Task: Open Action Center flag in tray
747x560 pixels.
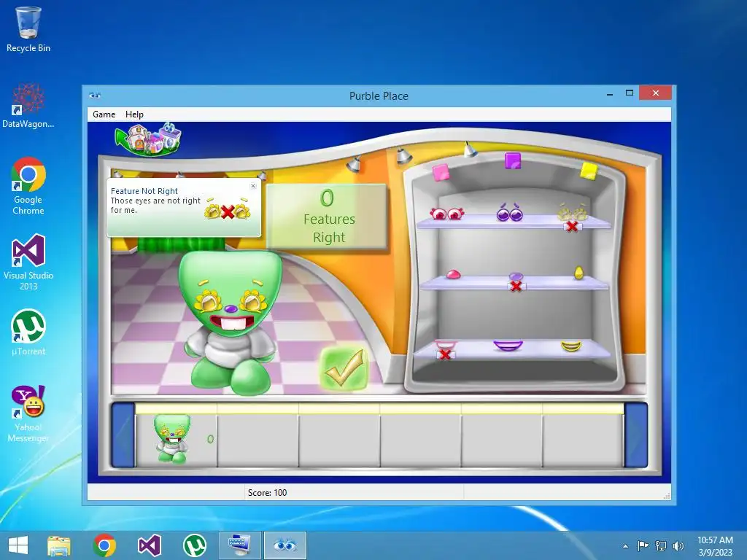Action: 643,545
